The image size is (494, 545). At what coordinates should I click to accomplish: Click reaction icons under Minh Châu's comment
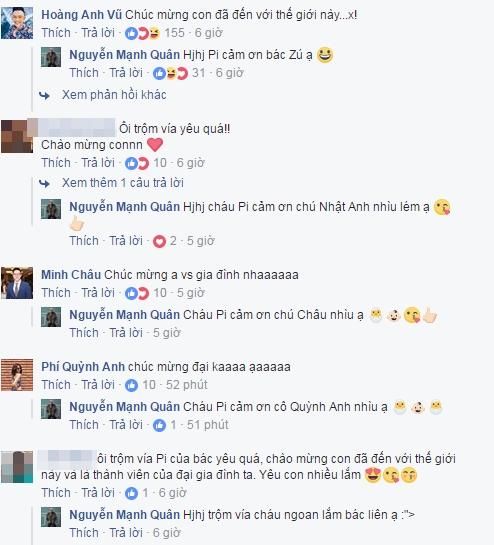click(x=137, y=293)
